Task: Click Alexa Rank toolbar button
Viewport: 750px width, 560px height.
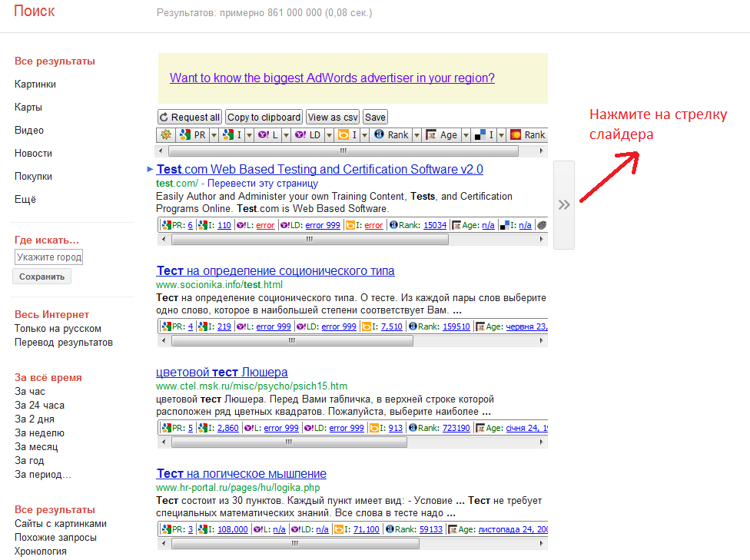Action: 392,135
